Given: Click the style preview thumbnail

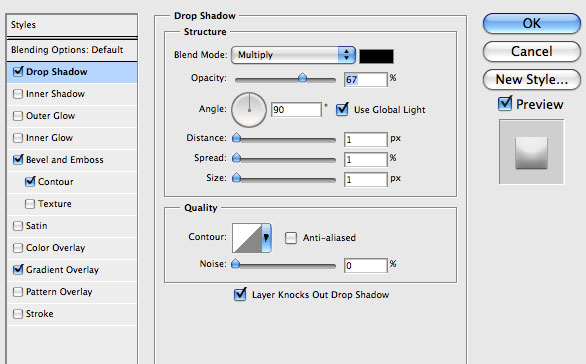Looking at the screenshot, I should point(531,152).
